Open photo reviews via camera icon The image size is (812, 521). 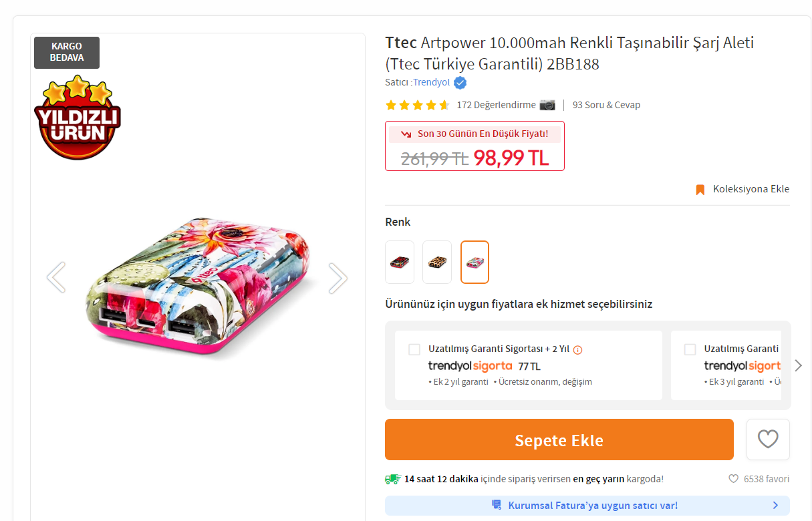coord(547,105)
